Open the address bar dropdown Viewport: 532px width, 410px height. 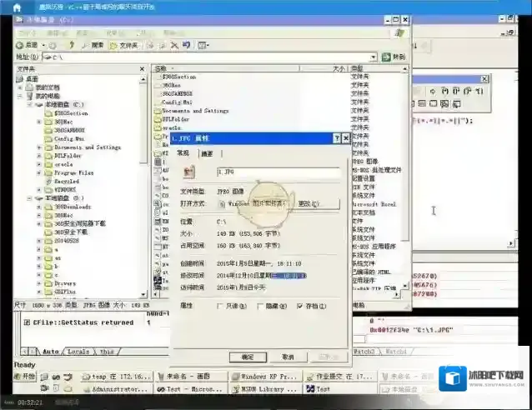[x=374, y=57]
